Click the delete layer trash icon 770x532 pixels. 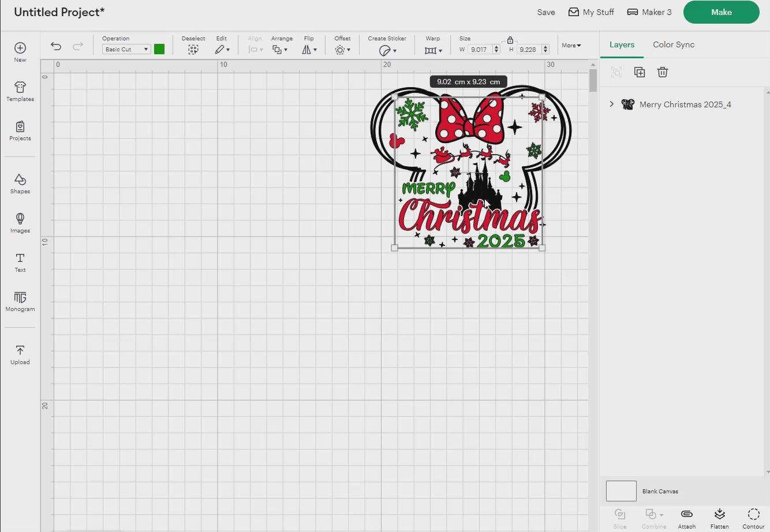(663, 72)
